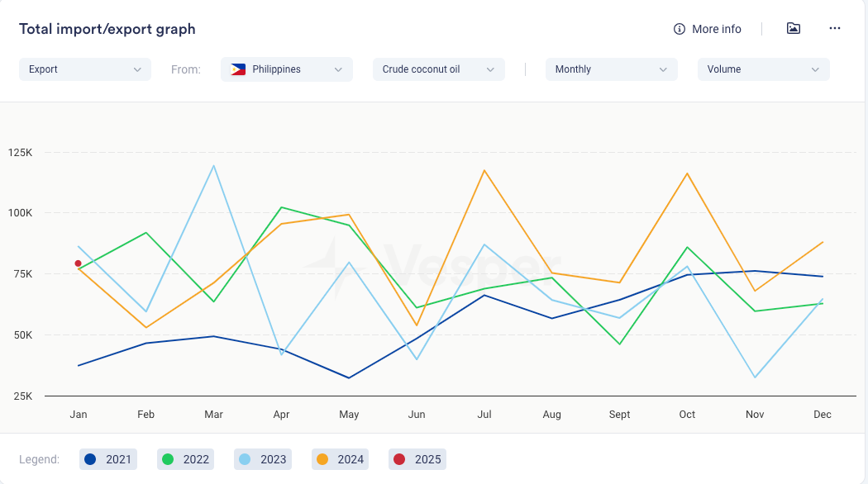868x484 pixels.
Task: Open the Volume measure dropdown
Action: [763, 69]
